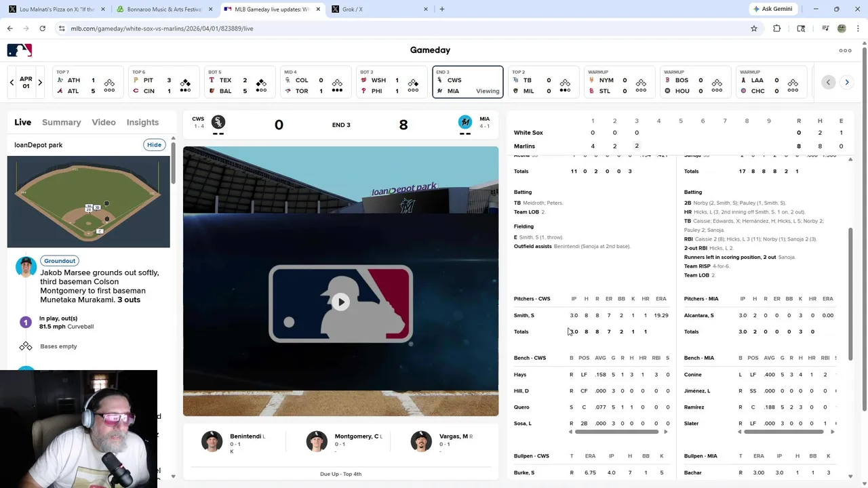Click the Marlins row in linescore
The height and width of the screenshot is (488, 868).
click(680, 146)
